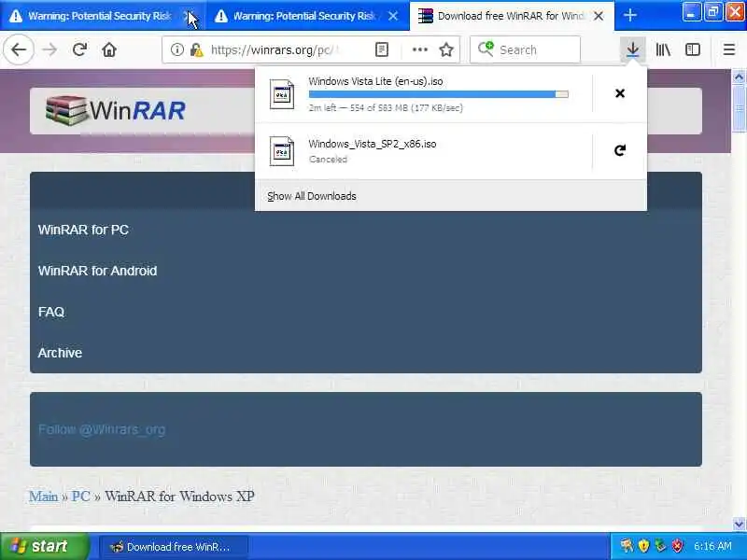Open WinRAR for Android menu link
The image size is (747, 560).
coord(97,271)
